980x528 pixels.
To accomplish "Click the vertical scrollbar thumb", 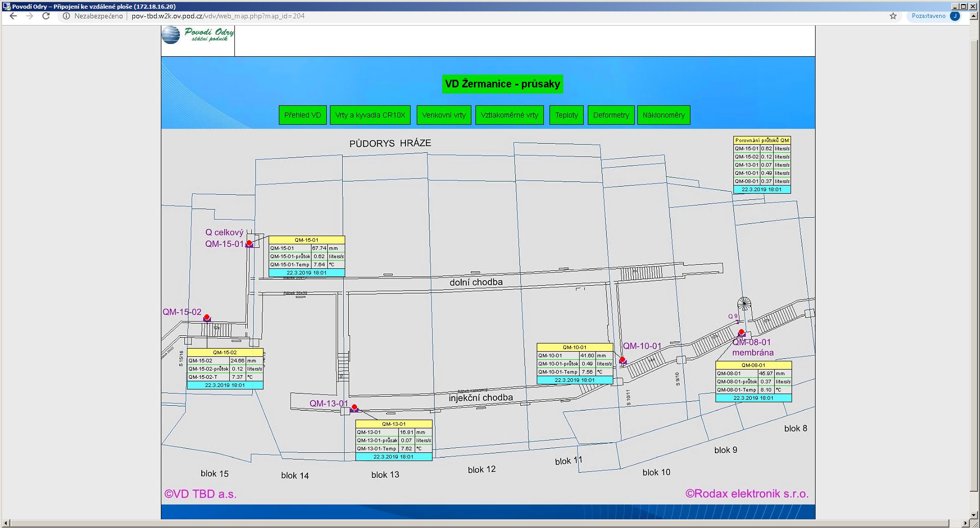I will point(974,266).
